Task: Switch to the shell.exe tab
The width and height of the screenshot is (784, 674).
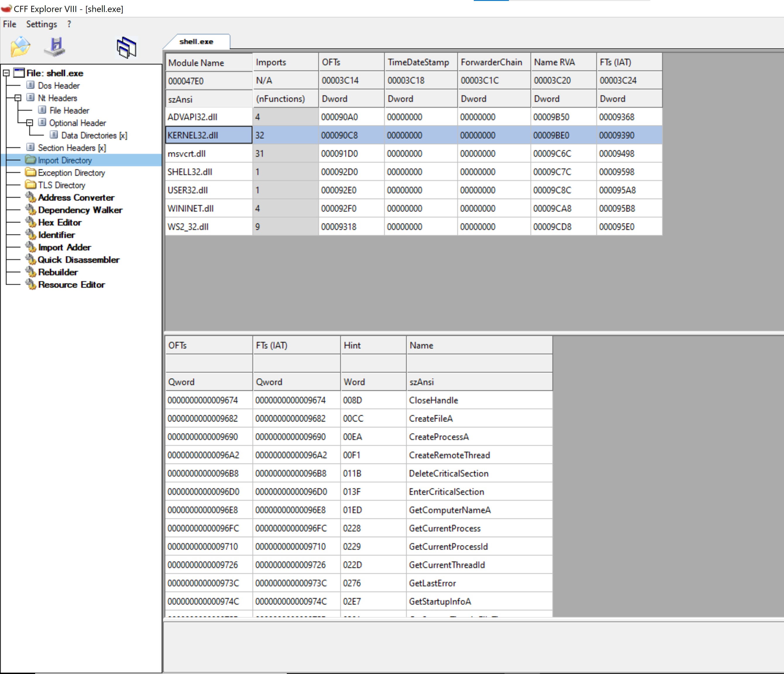Action: click(x=196, y=42)
